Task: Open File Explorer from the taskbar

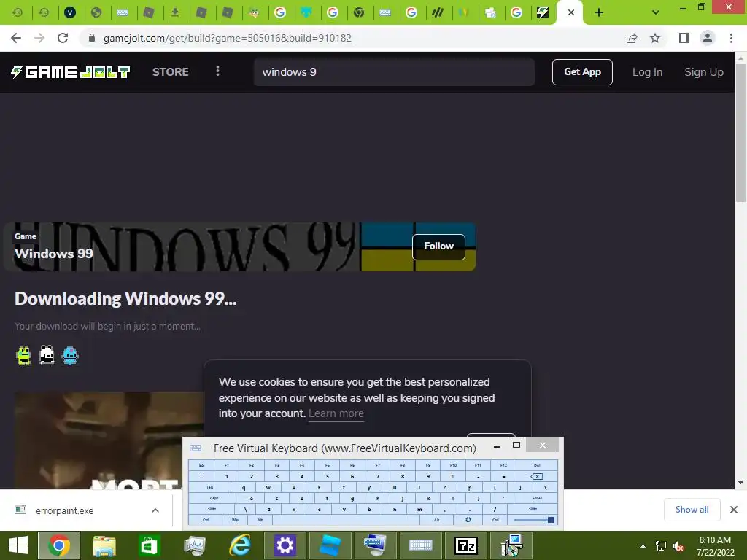Action: 104,545
